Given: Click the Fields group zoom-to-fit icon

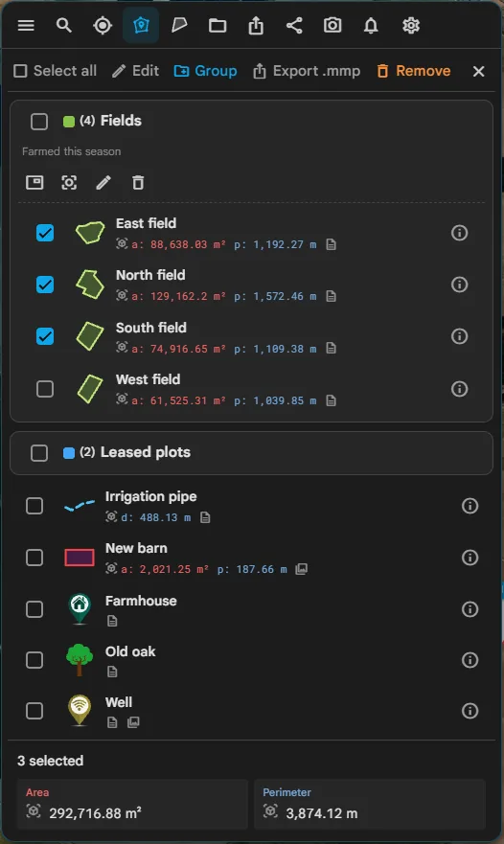Looking at the screenshot, I should point(69,182).
